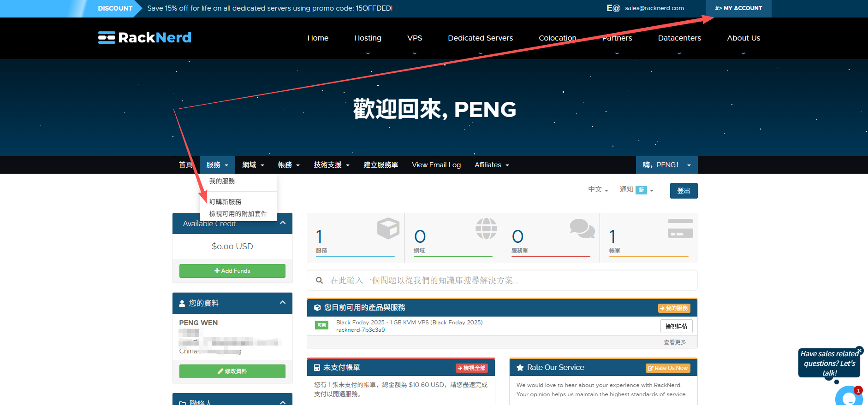Image resolution: width=868 pixels, height=405 pixels.
Task: Open the About Us menu
Action: 743,38
